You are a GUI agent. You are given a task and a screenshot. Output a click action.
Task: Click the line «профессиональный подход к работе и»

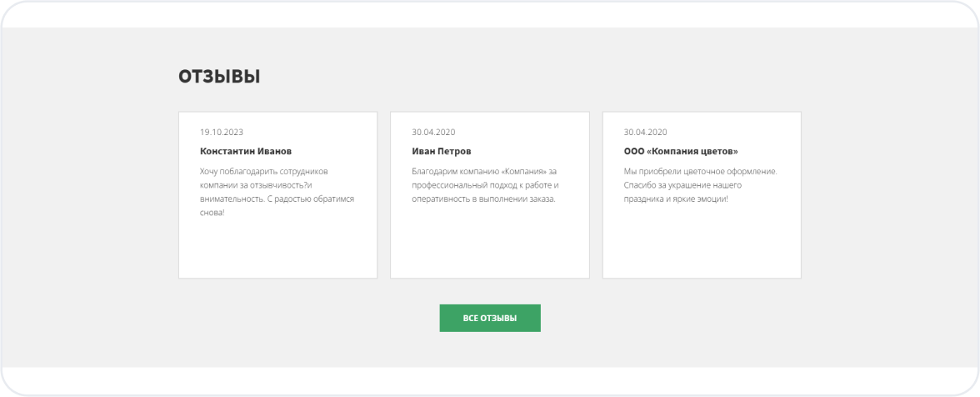485,185
